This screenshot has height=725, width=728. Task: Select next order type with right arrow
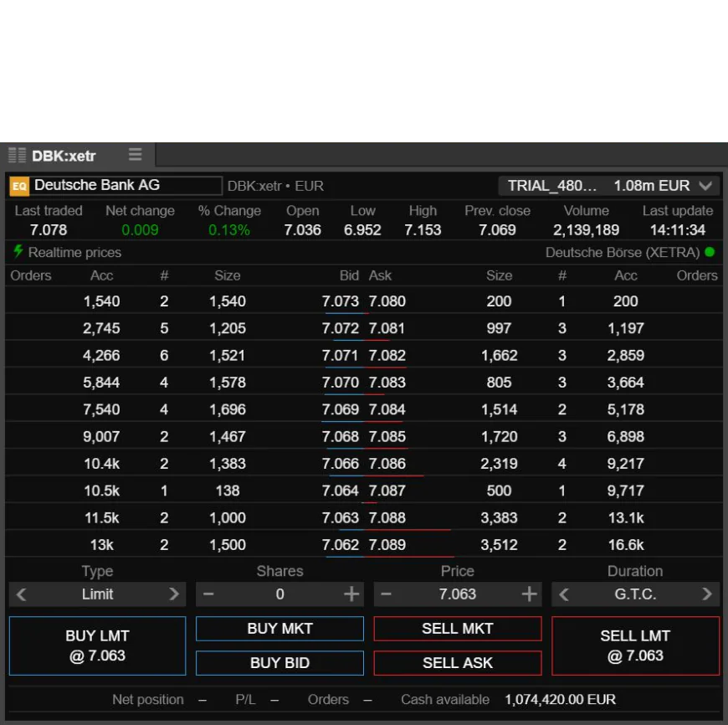coord(174,594)
